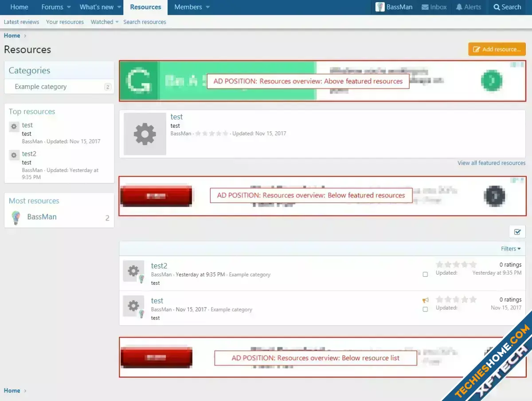The image size is (532, 401).
Task: Go to the Home tab in navigation
Action: click(x=19, y=7)
